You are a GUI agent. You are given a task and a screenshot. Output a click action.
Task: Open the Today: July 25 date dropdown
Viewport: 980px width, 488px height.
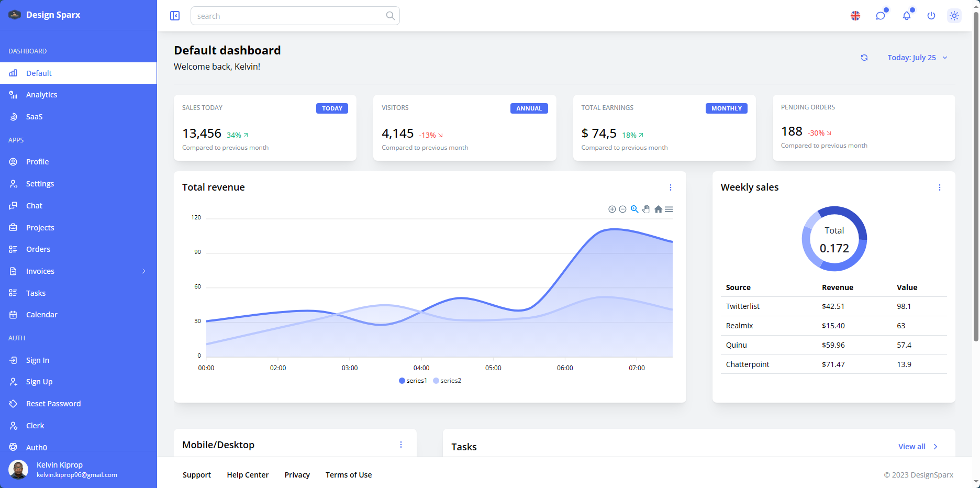coord(917,58)
